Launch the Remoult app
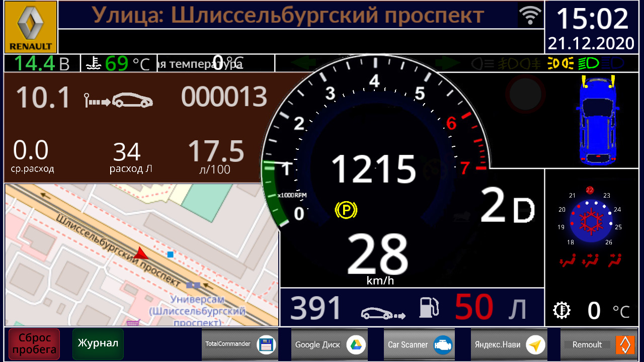The width and height of the screenshot is (644, 362). pos(599,344)
